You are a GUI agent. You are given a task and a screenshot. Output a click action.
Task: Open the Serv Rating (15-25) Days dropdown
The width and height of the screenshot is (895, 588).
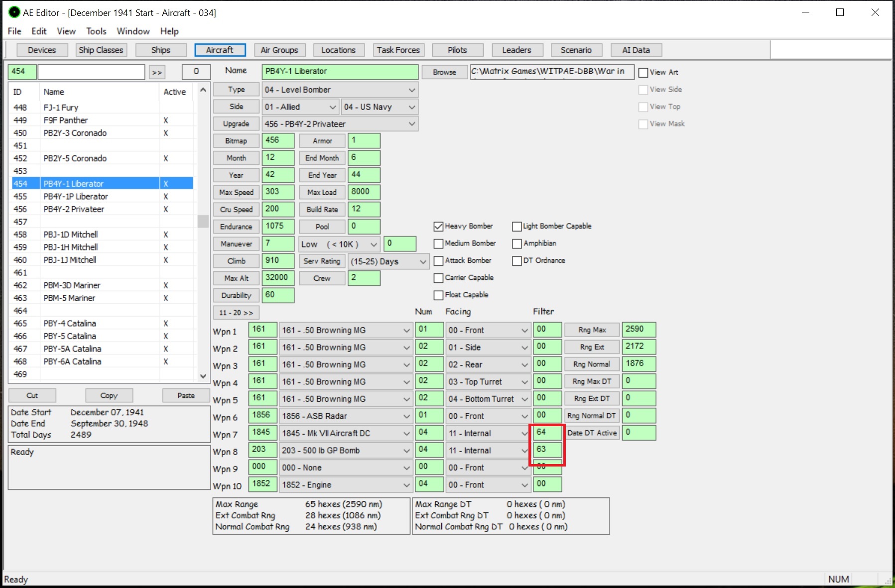pyautogui.click(x=388, y=261)
